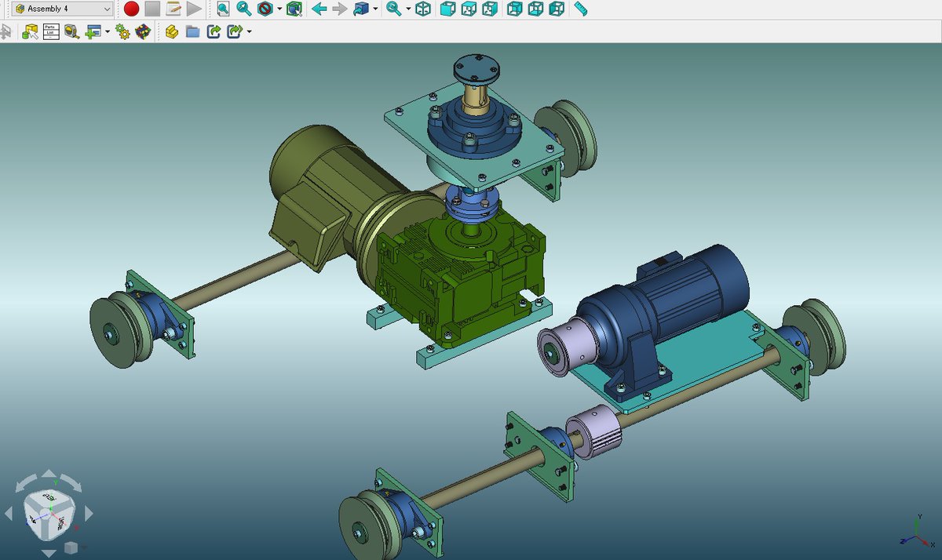Open the Assembly 4 dropdown
The image size is (942, 560).
pyautogui.click(x=63, y=9)
